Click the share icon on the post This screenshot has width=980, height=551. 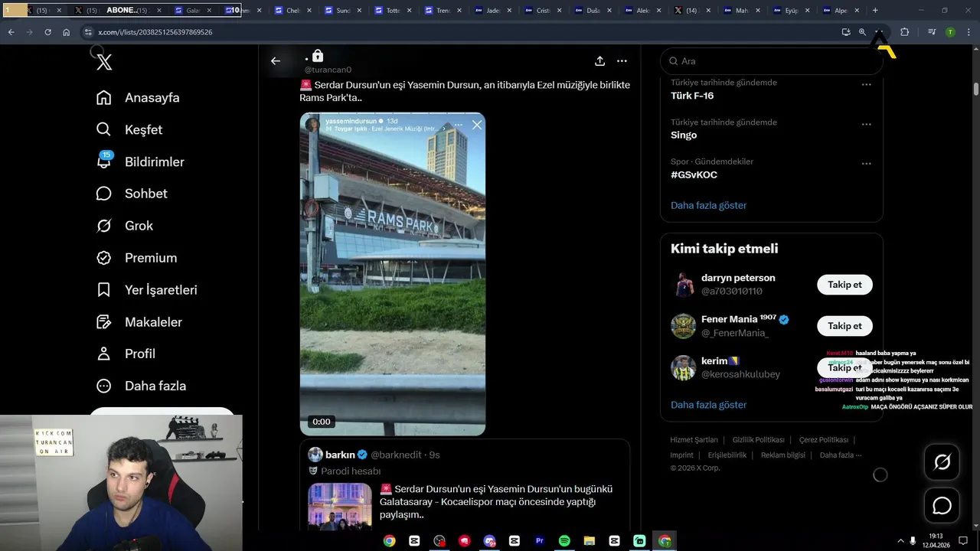pyautogui.click(x=599, y=61)
